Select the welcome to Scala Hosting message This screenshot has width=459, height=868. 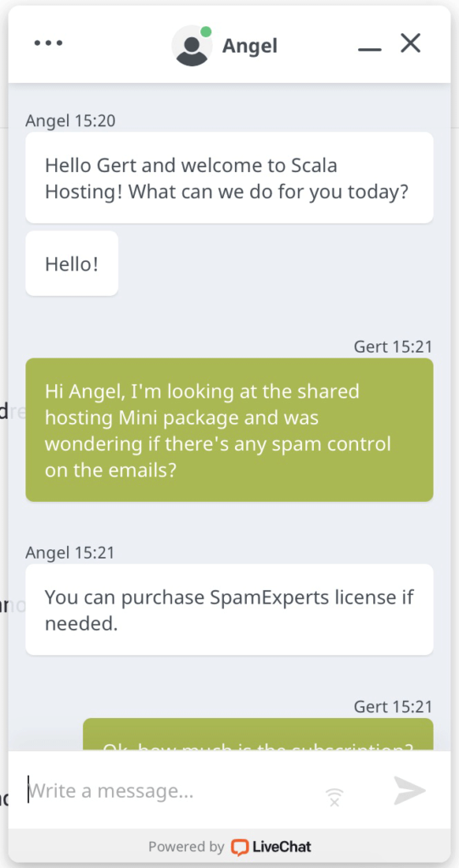tap(229, 178)
